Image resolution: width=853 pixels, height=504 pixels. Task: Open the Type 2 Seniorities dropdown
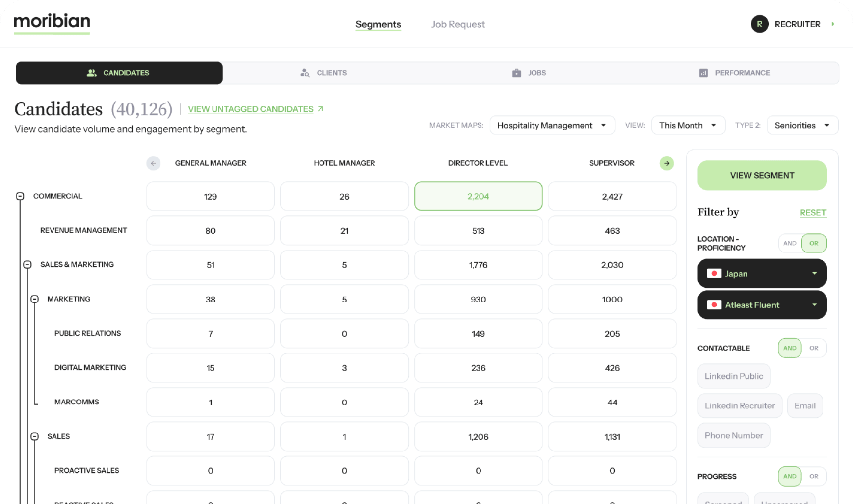tap(802, 125)
